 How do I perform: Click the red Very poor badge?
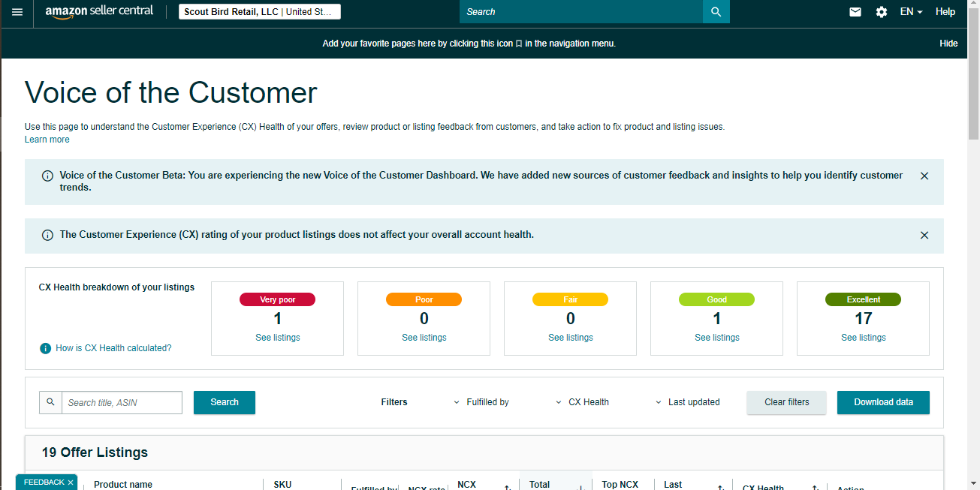(278, 299)
